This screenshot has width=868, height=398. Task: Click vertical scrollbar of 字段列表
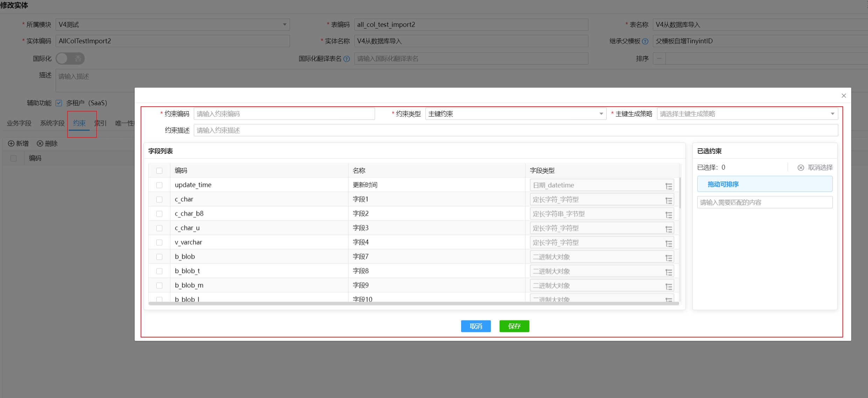click(x=680, y=193)
